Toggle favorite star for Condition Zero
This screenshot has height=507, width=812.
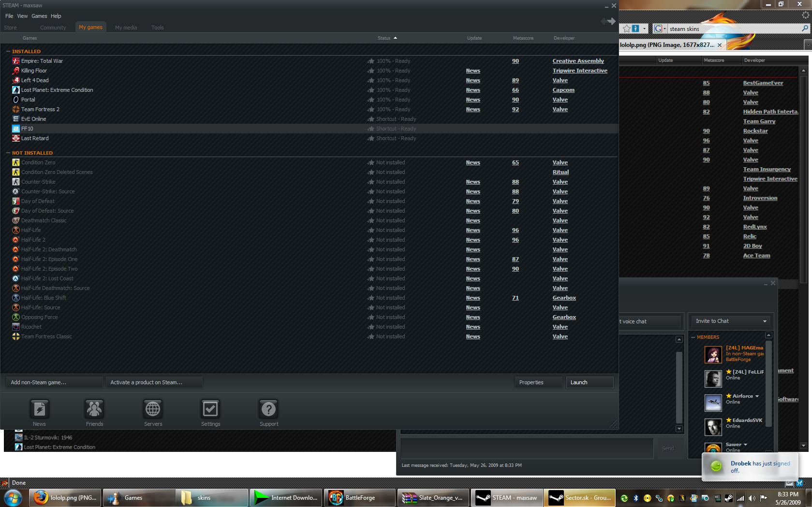point(371,162)
